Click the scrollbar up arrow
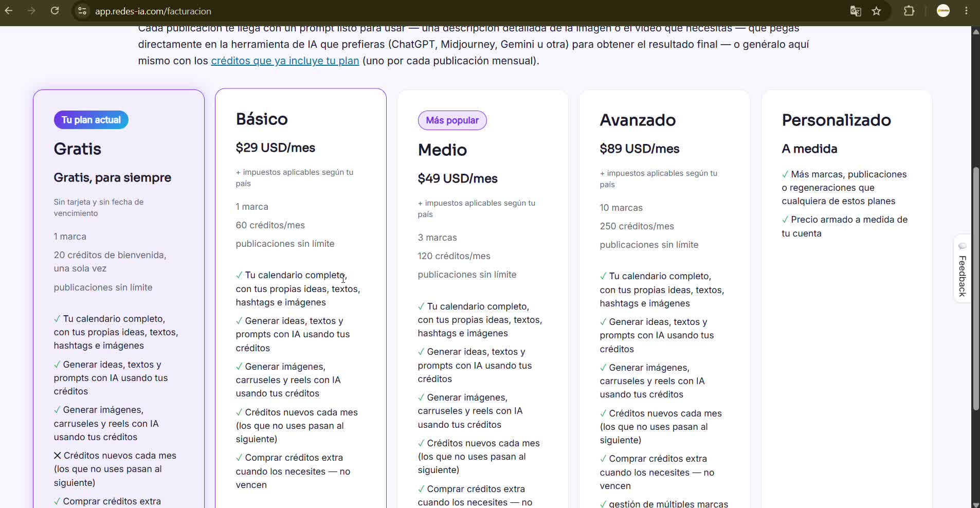This screenshot has height=508, width=980. click(975, 31)
